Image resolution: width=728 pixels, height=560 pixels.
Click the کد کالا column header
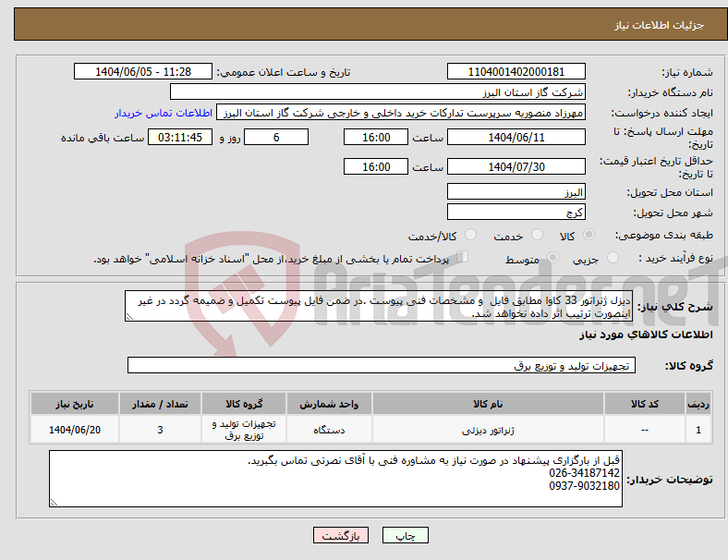point(645,404)
